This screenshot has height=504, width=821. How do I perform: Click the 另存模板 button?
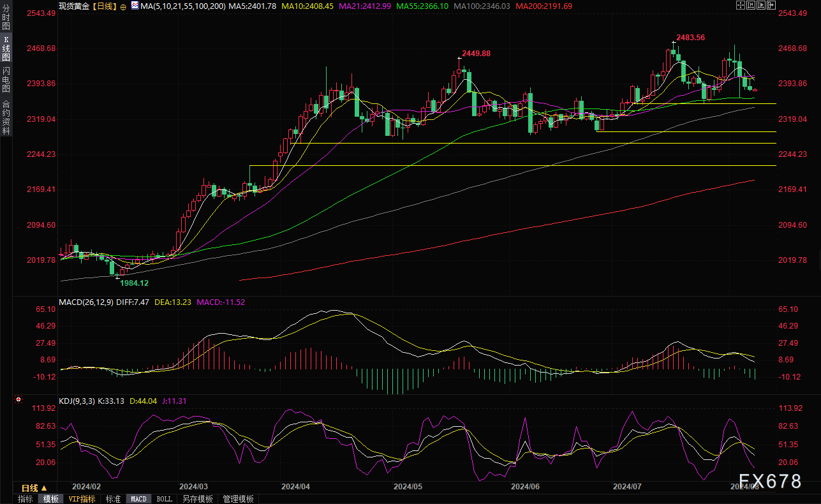coord(197,499)
